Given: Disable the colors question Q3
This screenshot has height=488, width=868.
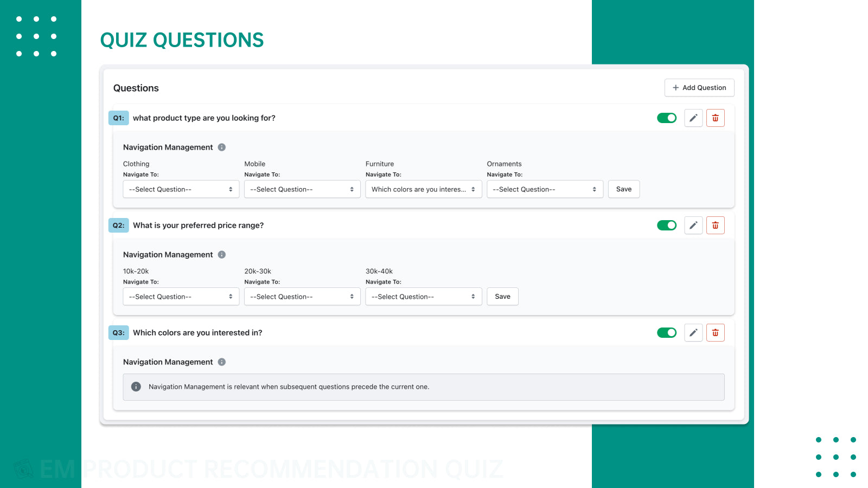Looking at the screenshot, I should [666, 332].
